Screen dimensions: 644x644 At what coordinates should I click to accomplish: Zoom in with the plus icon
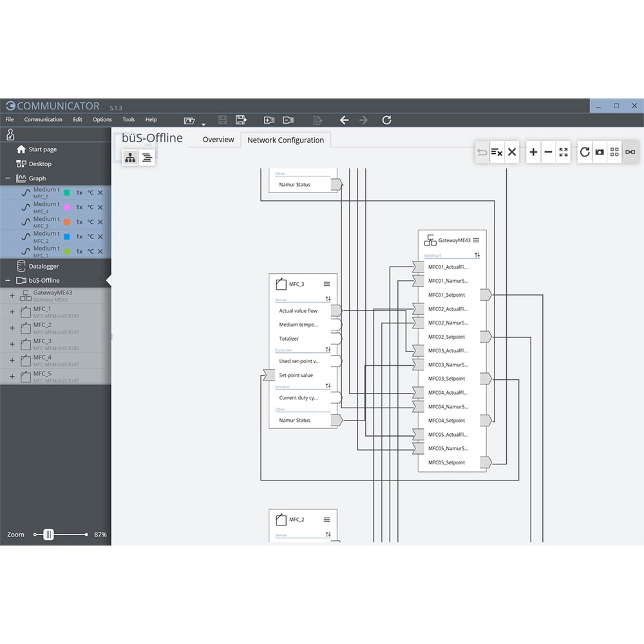[x=533, y=153]
